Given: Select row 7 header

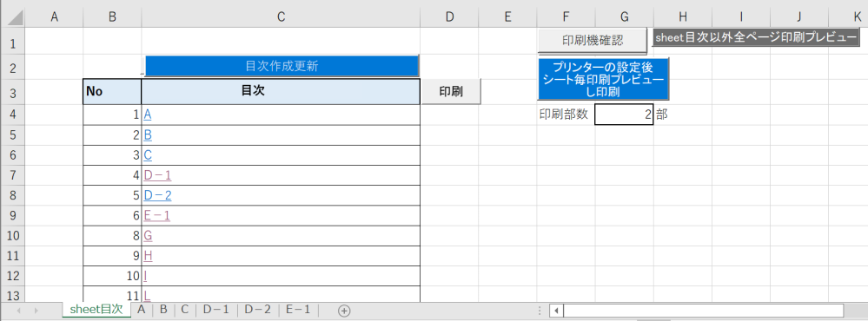Looking at the screenshot, I should (x=13, y=176).
